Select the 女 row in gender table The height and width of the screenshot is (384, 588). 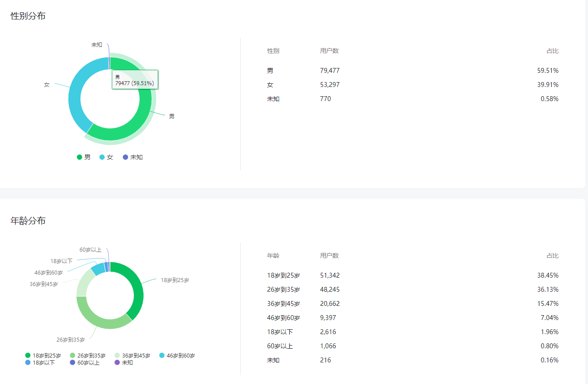point(413,85)
